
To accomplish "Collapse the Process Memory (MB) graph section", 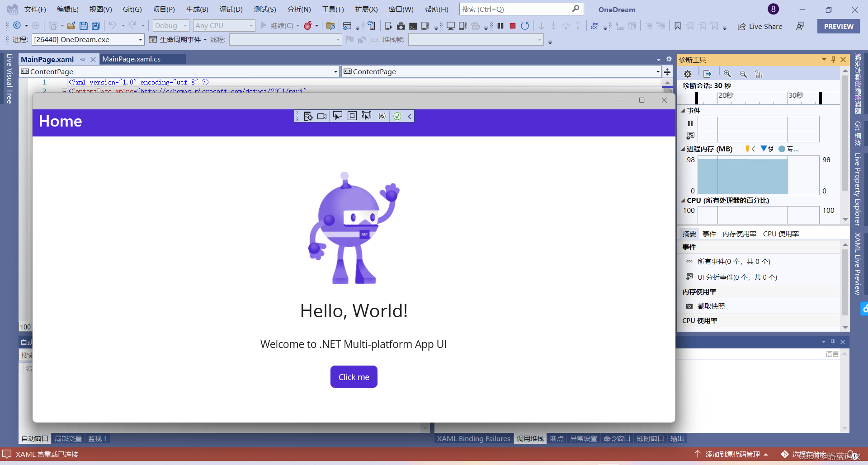I will pyautogui.click(x=683, y=149).
